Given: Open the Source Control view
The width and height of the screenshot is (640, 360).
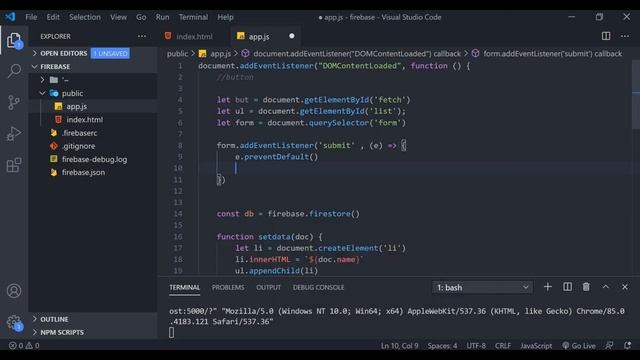Looking at the screenshot, I should click(14, 102).
